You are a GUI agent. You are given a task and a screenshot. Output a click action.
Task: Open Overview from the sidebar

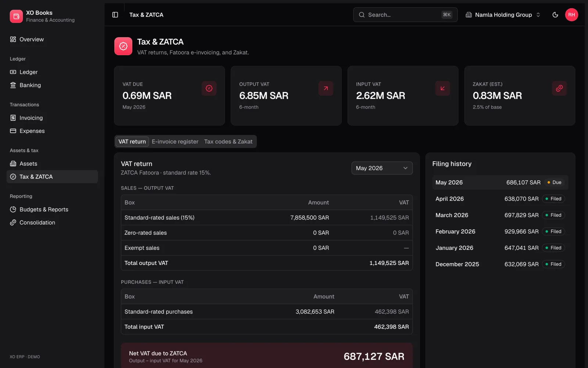[x=52, y=39]
